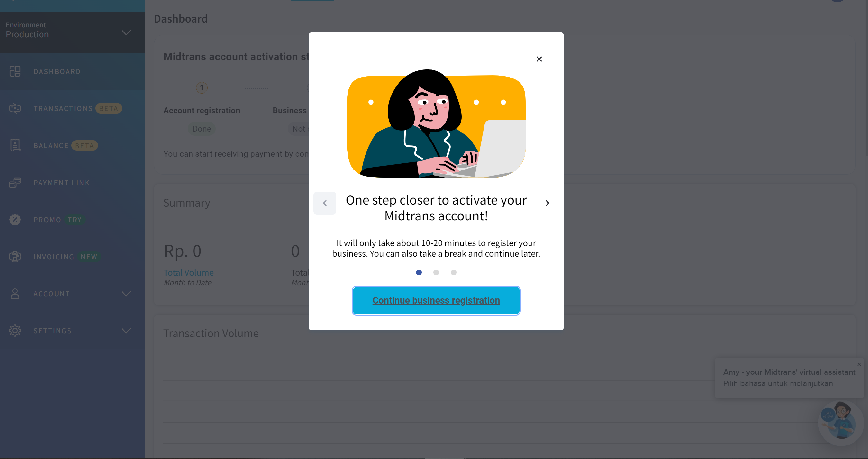The width and height of the screenshot is (868, 459).
Task: Open the Total Volume link
Action: [188, 272]
